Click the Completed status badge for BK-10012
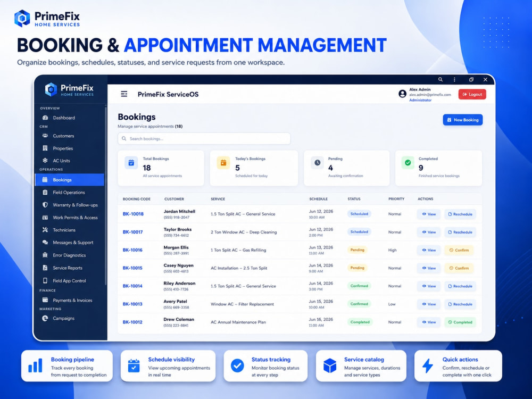Image resolution: width=532 pixels, height=399 pixels. click(360, 322)
